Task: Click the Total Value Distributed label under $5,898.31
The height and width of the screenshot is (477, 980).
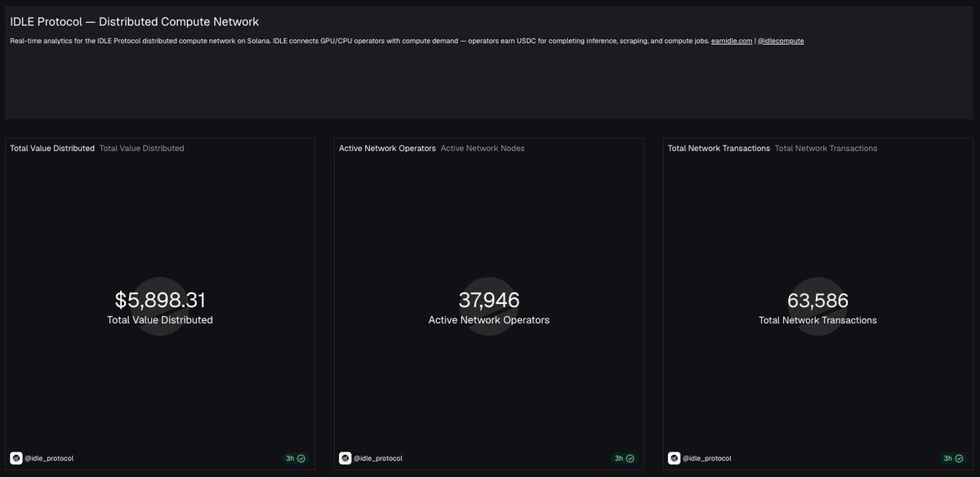Action: click(160, 320)
